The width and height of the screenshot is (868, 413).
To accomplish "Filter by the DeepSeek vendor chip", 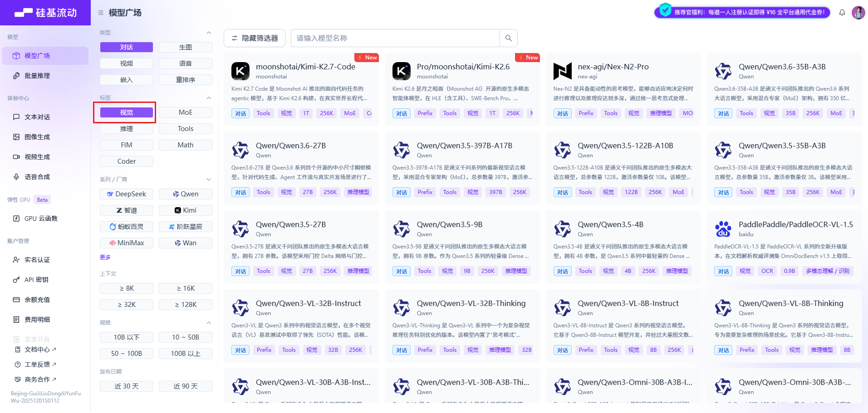I will click(127, 194).
